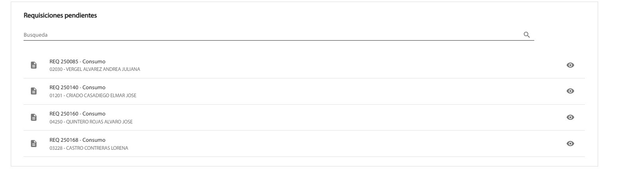View requisition 250085 with the eye icon
Image resolution: width=644 pixels, height=174 pixels.
(571, 65)
